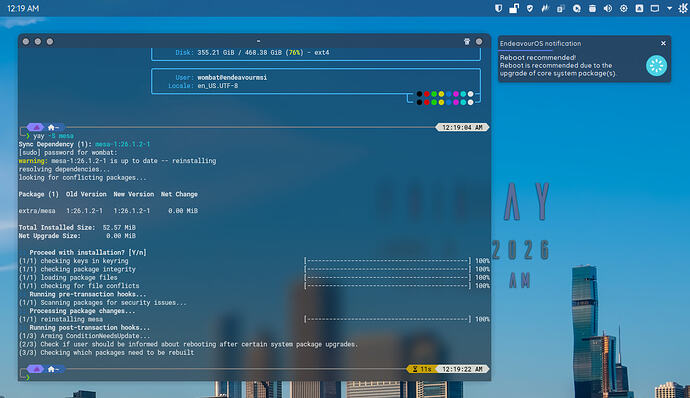Click 'Sync Dependency (1): mesa-1:26.1.2-1' line
Screen dimensions: 690x398
[x=84, y=144]
